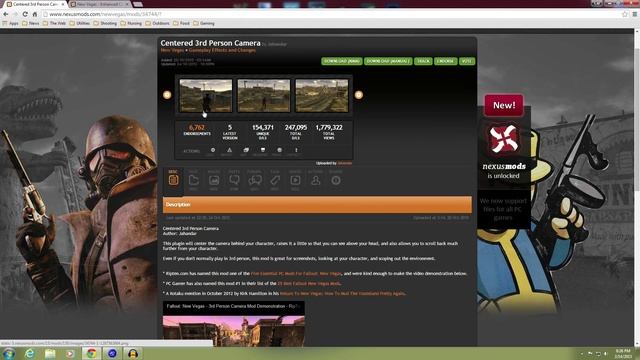Open the Utilities bookmarks folder
This screenshot has height=360, width=640.
click(x=80, y=23)
